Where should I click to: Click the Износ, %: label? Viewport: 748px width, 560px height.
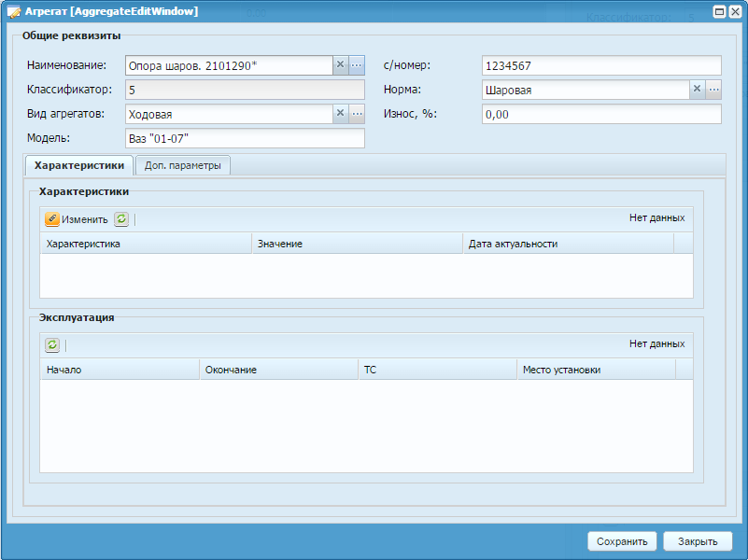(410, 114)
